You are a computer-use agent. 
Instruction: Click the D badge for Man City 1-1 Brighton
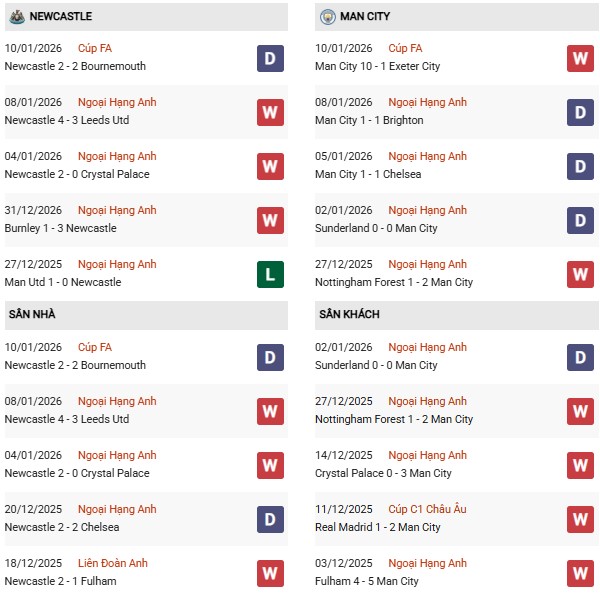580,111
